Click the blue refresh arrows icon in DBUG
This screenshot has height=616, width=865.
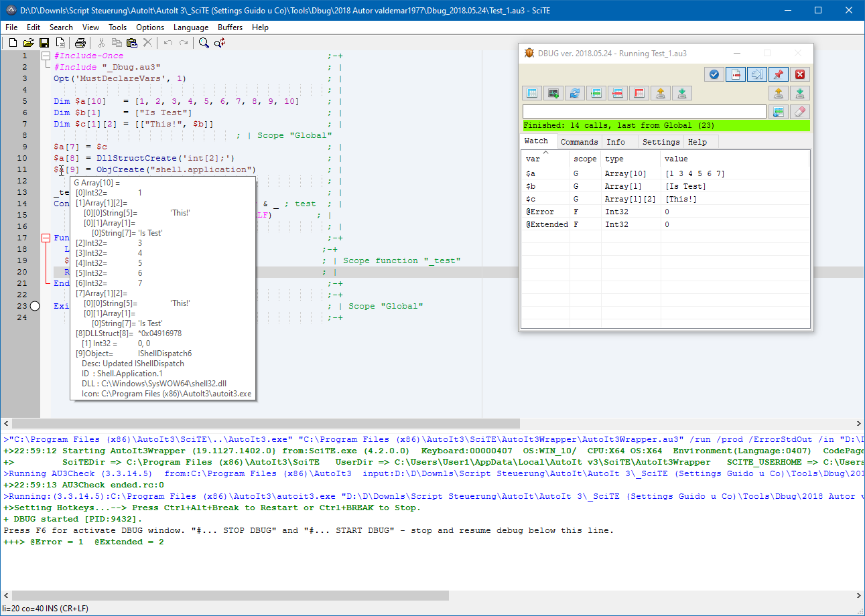pyautogui.click(x=574, y=93)
